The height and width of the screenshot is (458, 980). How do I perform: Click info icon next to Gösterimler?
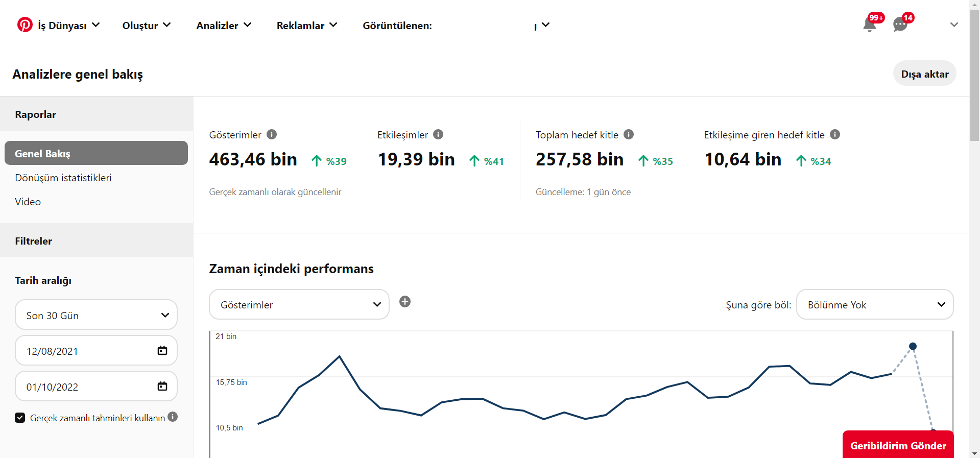point(272,134)
